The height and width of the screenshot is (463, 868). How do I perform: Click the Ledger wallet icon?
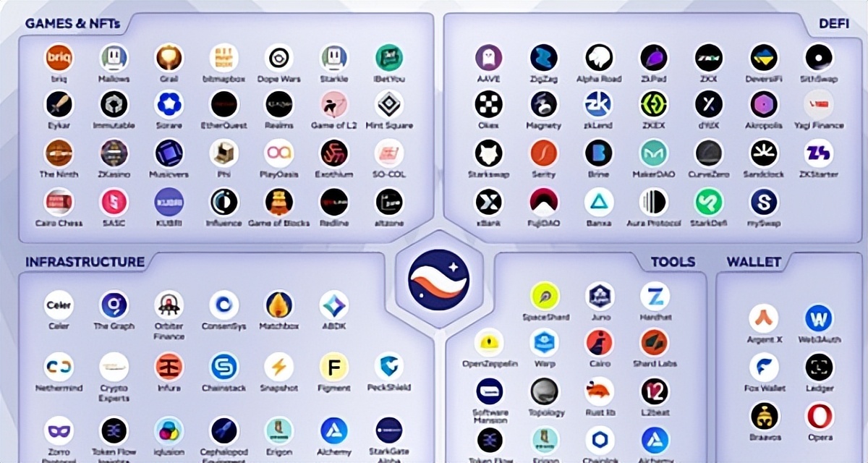click(819, 368)
